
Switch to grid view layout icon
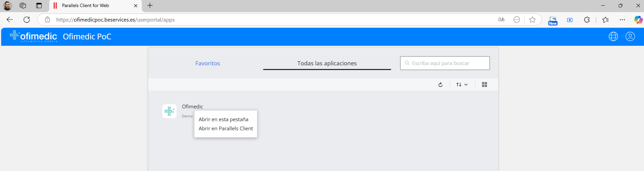(x=484, y=85)
